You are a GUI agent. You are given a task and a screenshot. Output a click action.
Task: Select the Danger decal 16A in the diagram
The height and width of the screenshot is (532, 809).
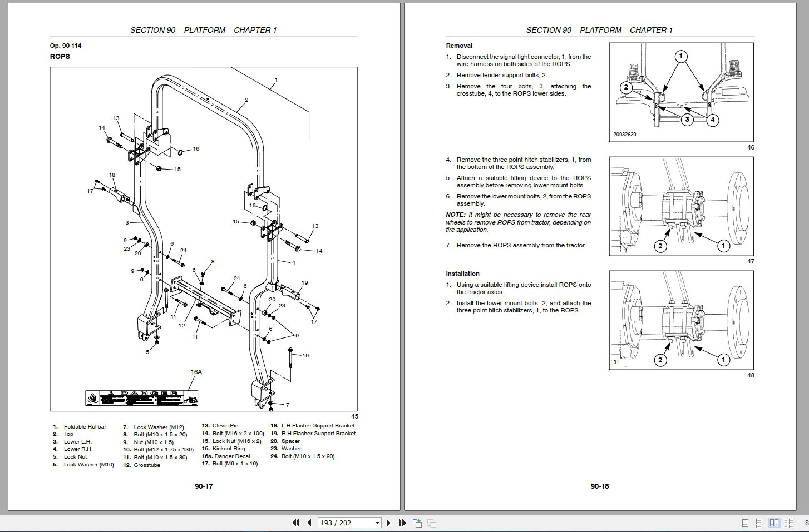pos(141,398)
